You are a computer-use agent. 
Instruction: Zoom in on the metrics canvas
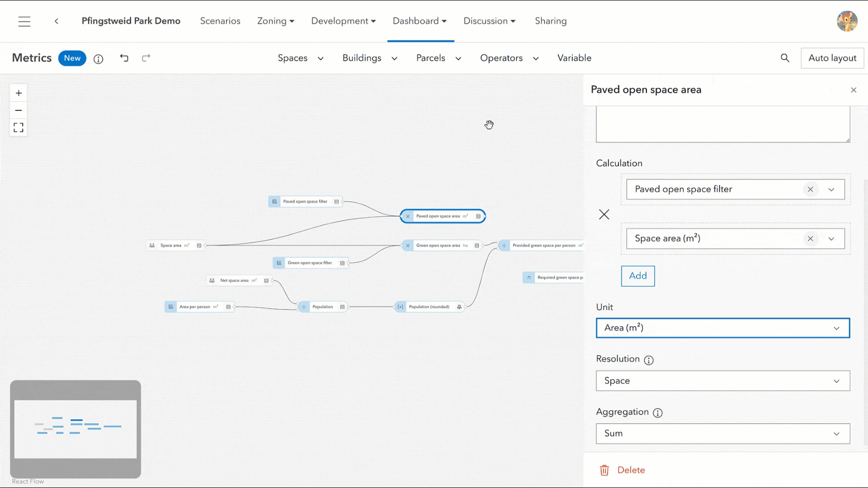19,93
